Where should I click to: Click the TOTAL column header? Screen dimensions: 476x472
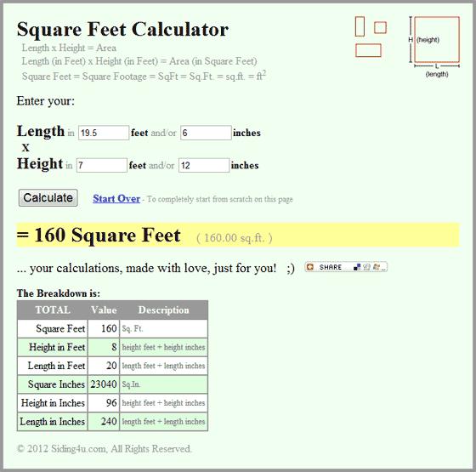(53, 310)
